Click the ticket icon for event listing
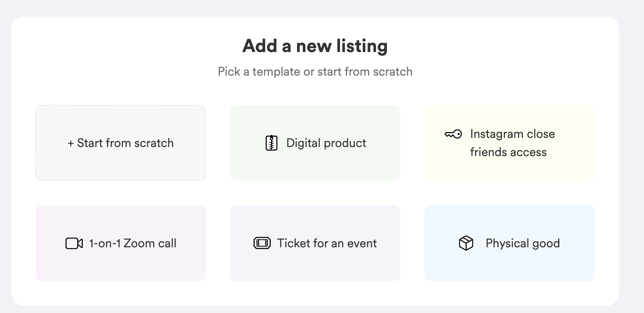The height and width of the screenshot is (313, 644). [x=262, y=243]
